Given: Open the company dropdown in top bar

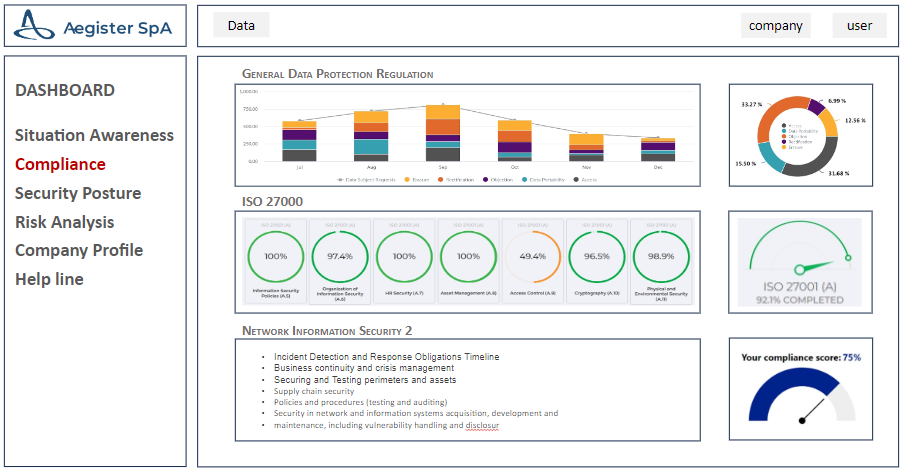Looking at the screenshot, I should (775, 26).
